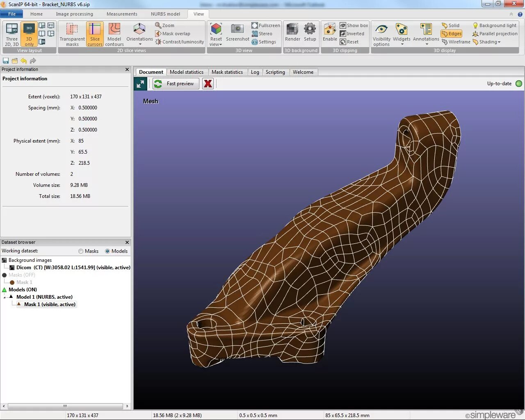Select Solid 3D display mode
This screenshot has height=420, width=525.
(450, 25)
